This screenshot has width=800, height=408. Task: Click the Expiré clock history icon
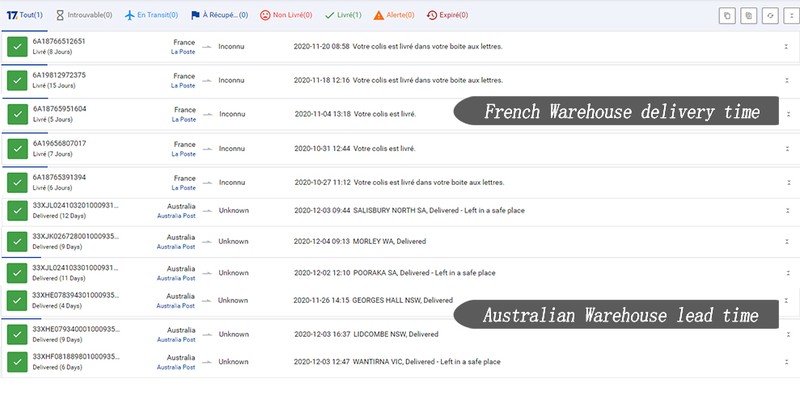(432, 15)
